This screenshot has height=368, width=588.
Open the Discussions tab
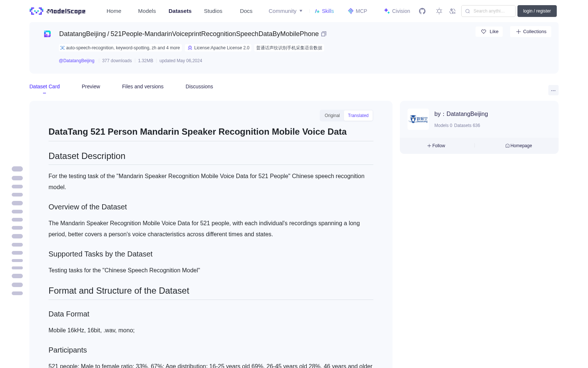(199, 86)
